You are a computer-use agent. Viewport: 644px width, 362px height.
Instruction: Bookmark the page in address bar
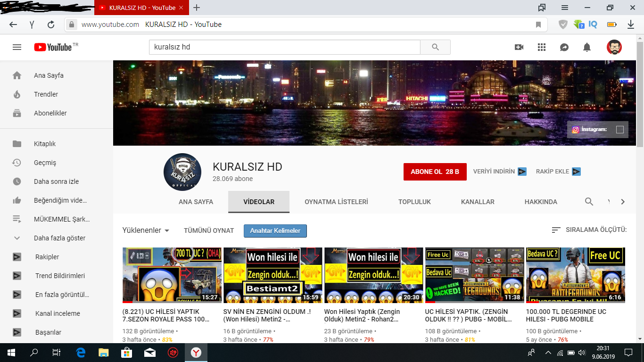538,25
